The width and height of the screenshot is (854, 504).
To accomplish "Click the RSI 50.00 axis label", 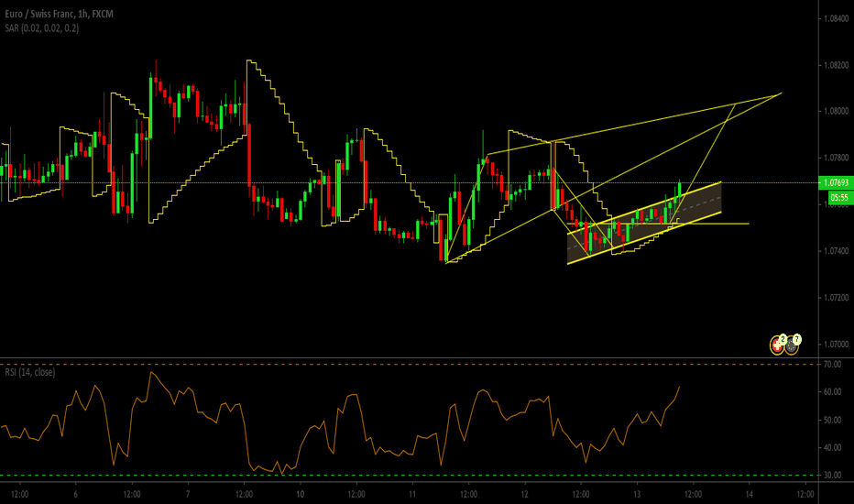I will point(833,420).
